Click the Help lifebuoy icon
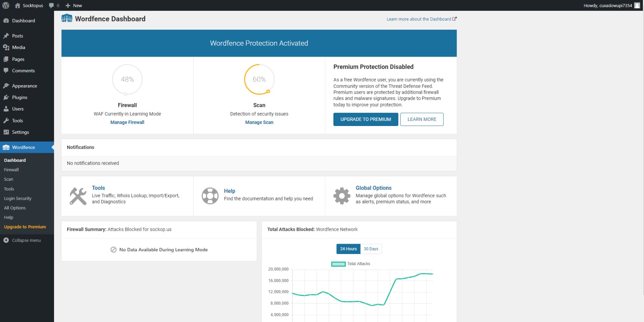Screen dimensions: 644x322 210,196
